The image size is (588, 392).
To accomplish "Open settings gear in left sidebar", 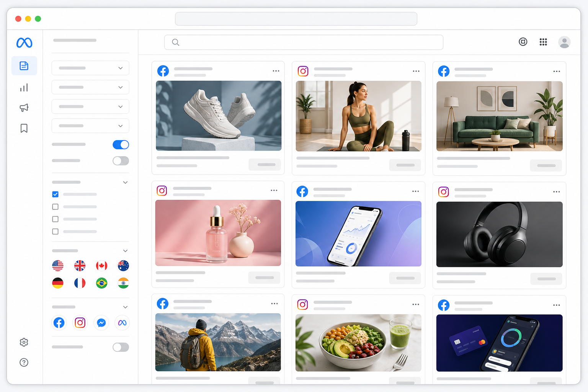I will tap(24, 342).
